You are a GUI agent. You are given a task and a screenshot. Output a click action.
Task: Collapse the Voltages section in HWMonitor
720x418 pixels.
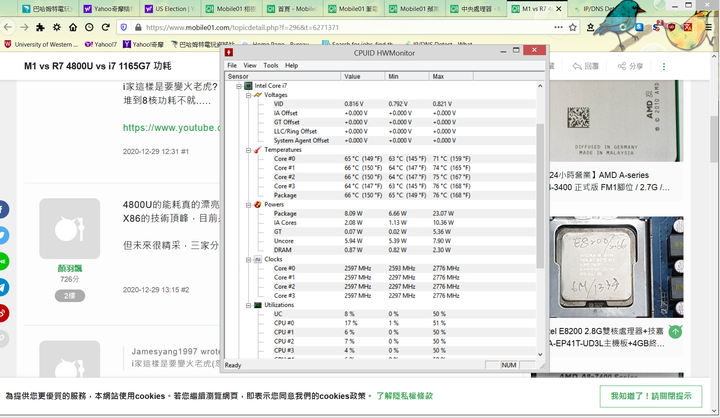[248, 95]
